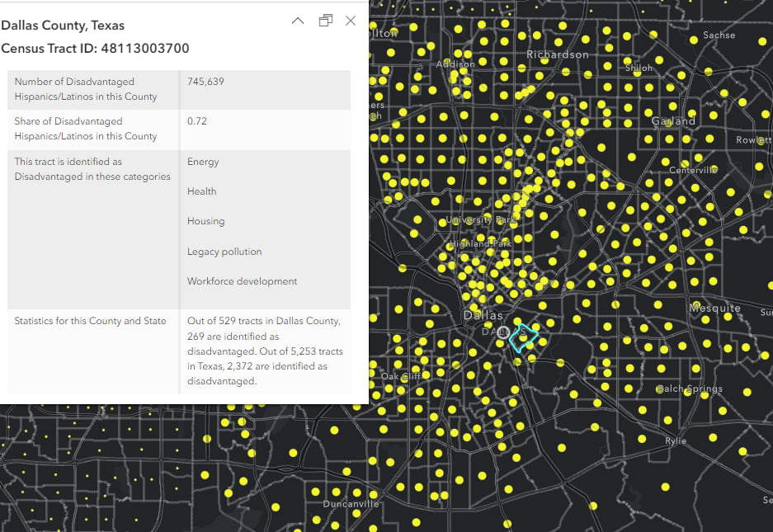Image resolution: width=773 pixels, height=532 pixels.
Task: Select the 'Health' category entry
Action: click(x=201, y=191)
